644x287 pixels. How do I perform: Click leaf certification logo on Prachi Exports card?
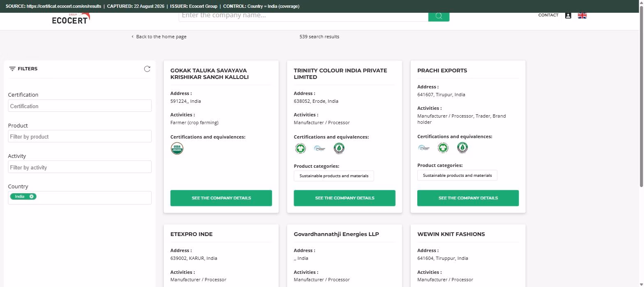coord(462,148)
